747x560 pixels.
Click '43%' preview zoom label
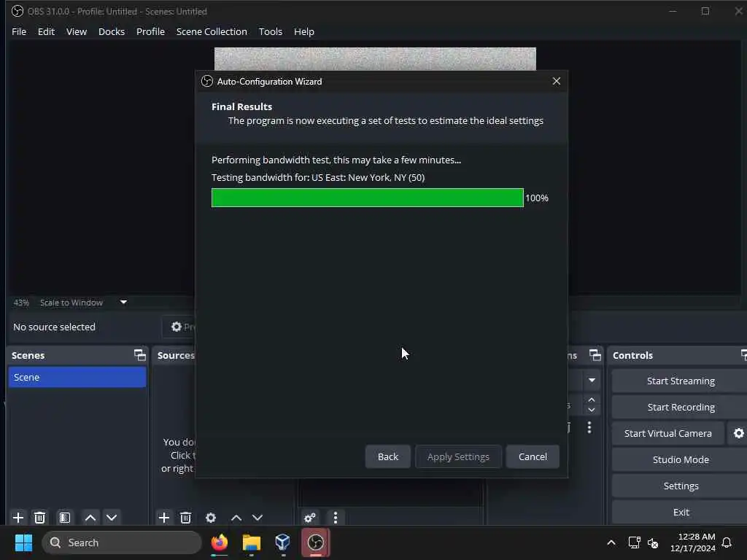coord(21,303)
